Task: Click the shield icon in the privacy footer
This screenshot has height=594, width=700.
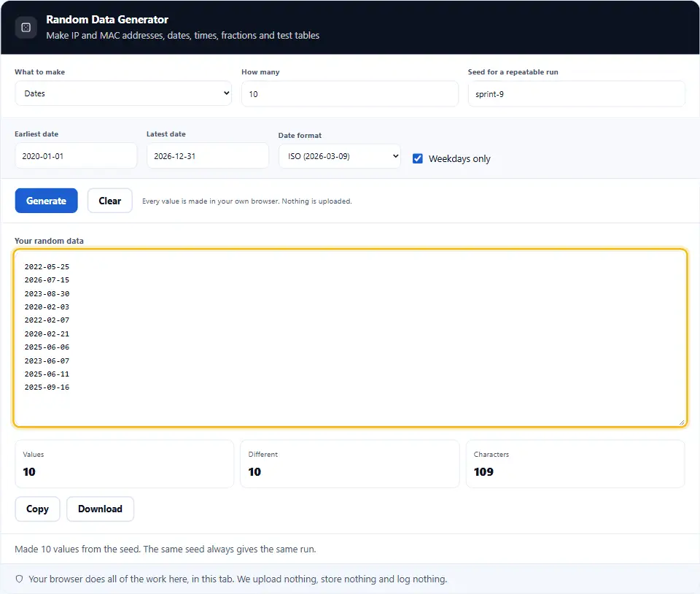Action: 19,579
